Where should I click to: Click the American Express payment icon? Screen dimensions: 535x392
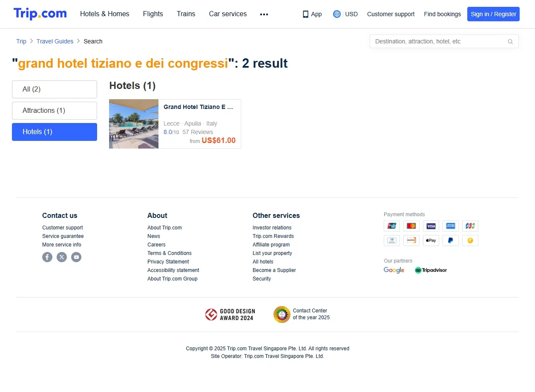tap(451, 226)
